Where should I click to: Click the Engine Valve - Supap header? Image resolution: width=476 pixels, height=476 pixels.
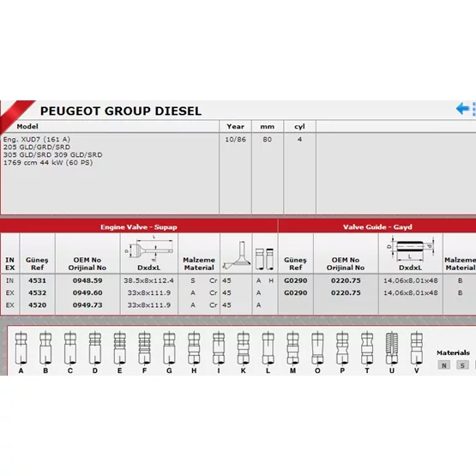(139, 227)
